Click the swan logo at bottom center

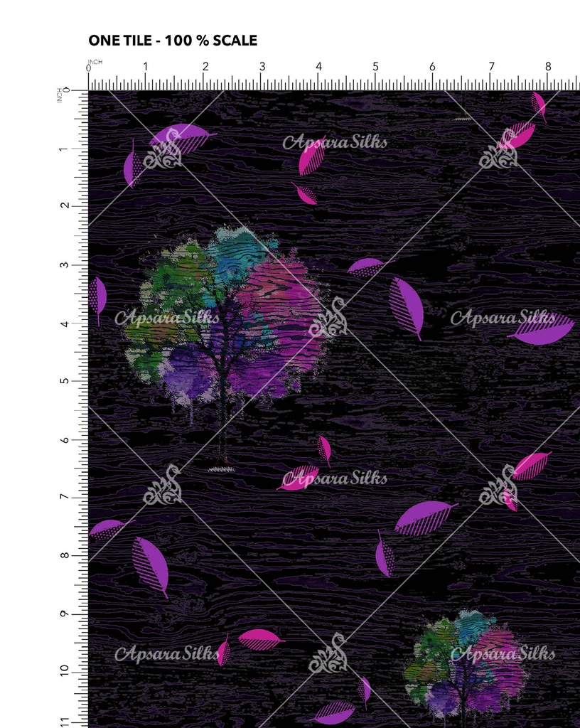point(329,654)
